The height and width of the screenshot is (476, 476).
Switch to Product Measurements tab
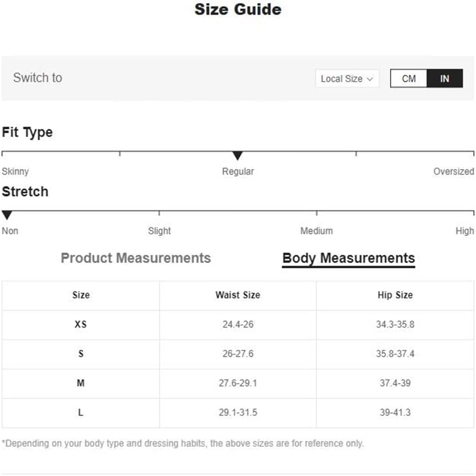[136, 258]
